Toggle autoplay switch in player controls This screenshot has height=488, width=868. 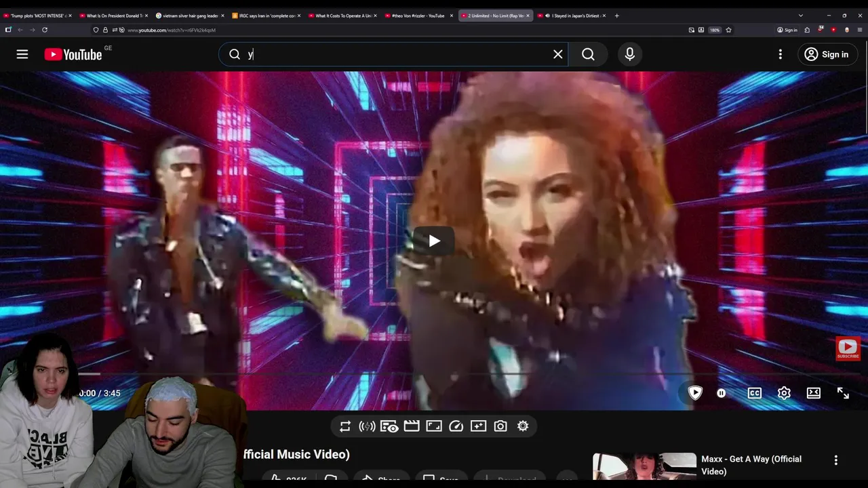722,393
